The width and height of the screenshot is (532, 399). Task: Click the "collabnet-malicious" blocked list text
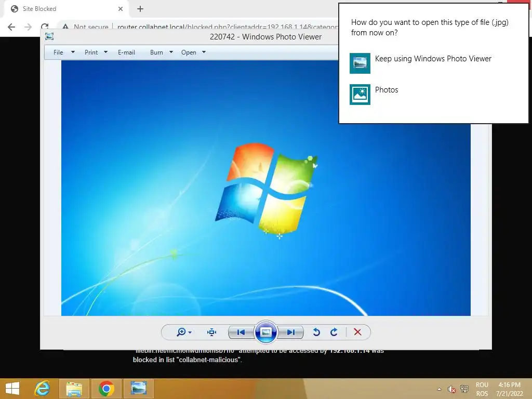(209, 360)
